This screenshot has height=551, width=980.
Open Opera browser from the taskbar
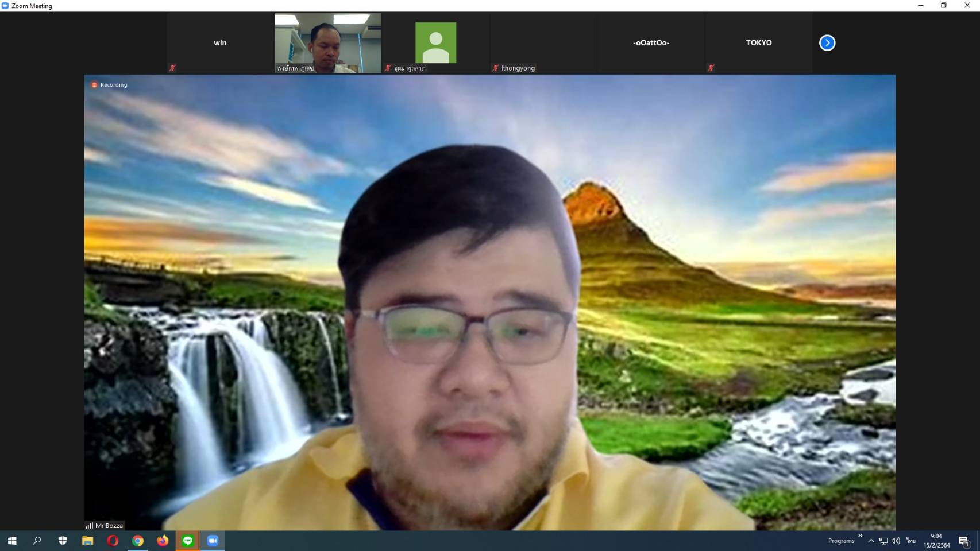[x=113, y=541]
